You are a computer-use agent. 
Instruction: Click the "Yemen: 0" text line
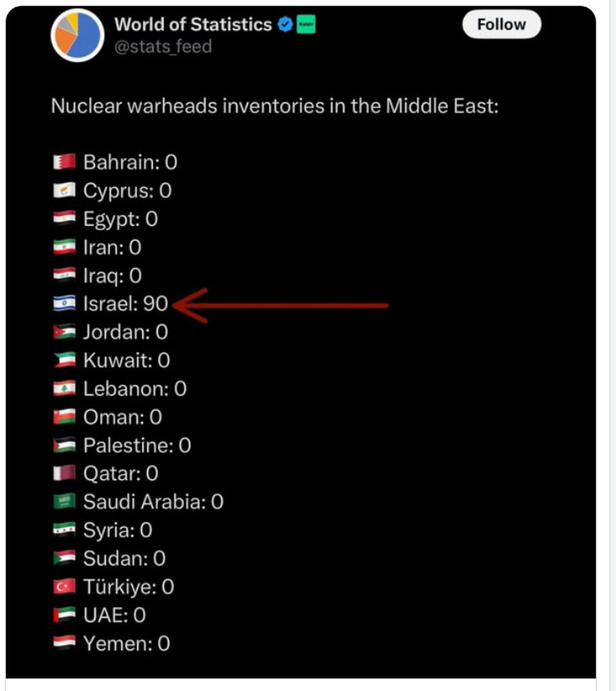pyautogui.click(x=126, y=644)
